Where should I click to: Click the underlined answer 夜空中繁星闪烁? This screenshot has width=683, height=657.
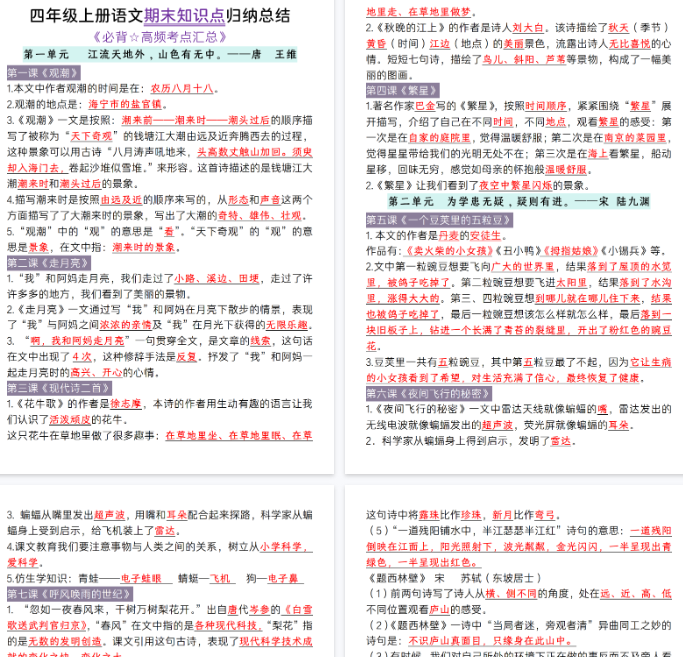516,186
